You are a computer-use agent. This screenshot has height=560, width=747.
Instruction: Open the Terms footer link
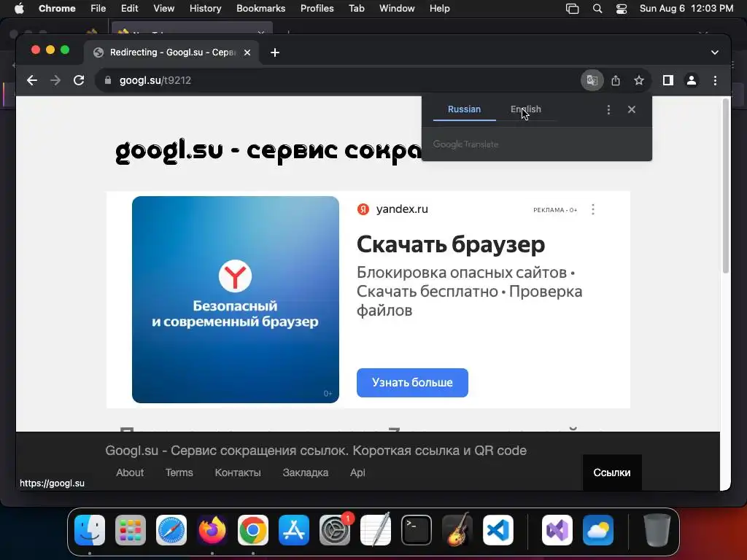179,472
